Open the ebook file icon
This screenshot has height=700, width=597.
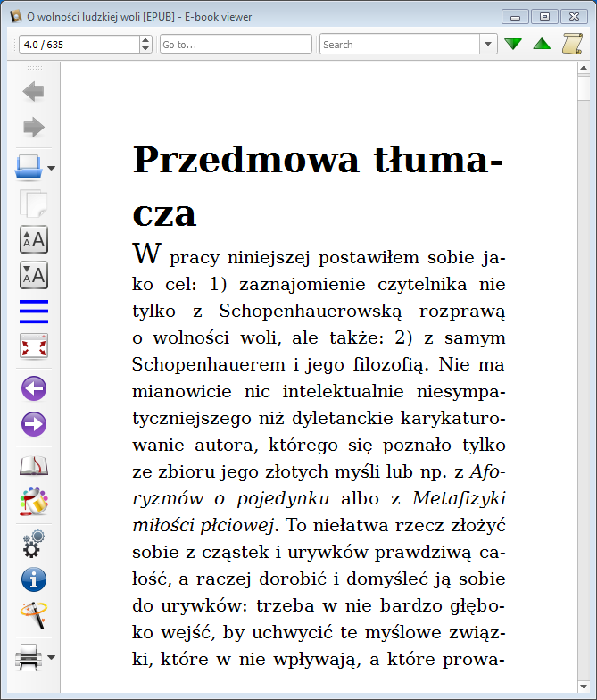29,168
